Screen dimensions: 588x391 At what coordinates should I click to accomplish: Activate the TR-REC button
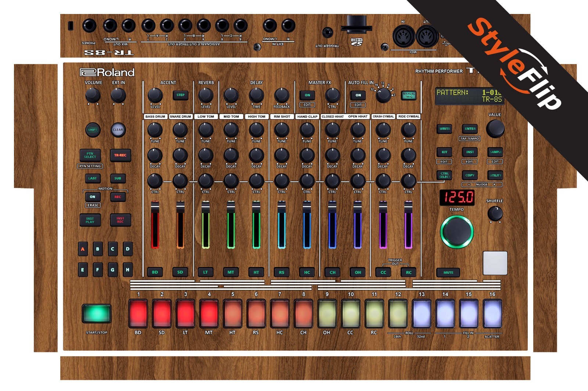tap(120, 155)
